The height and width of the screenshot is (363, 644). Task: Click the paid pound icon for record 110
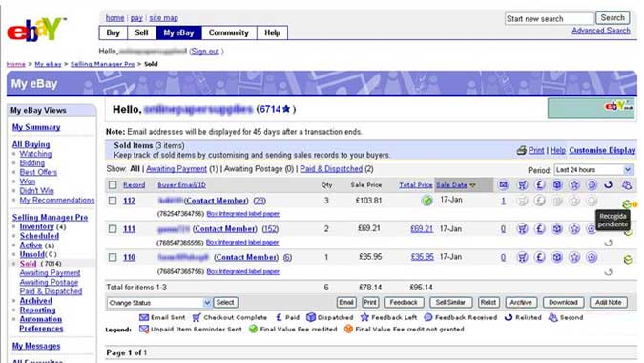pos(540,257)
